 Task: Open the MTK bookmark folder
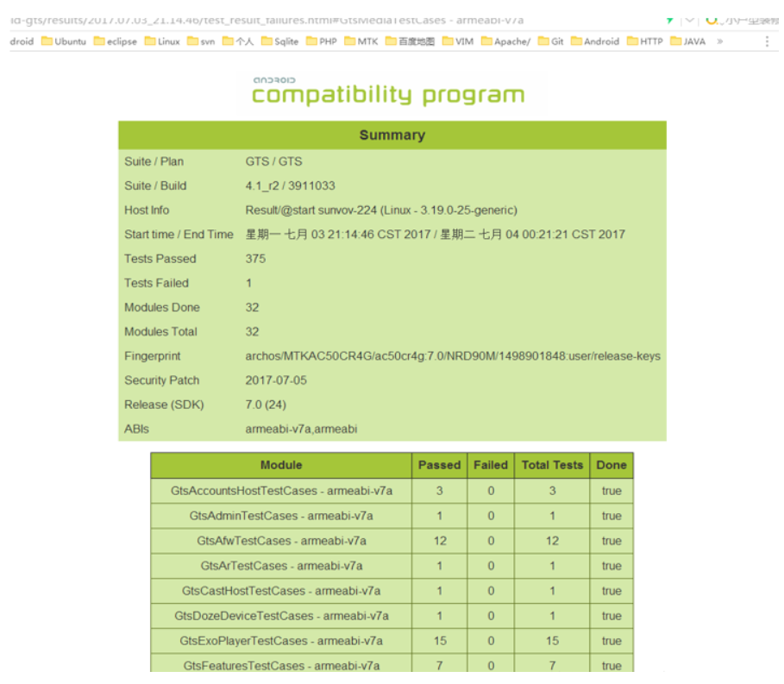point(361,41)
